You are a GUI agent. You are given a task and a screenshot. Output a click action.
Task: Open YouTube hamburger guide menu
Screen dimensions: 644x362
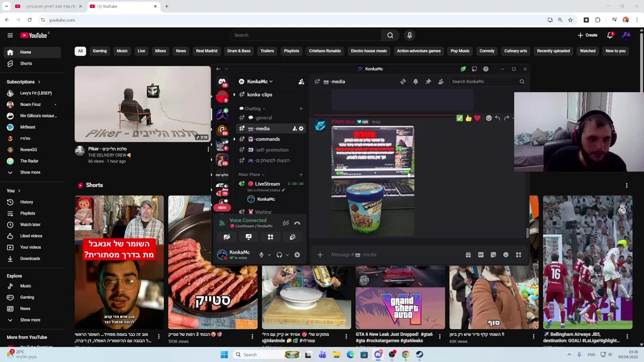click(x=10, y=35)
